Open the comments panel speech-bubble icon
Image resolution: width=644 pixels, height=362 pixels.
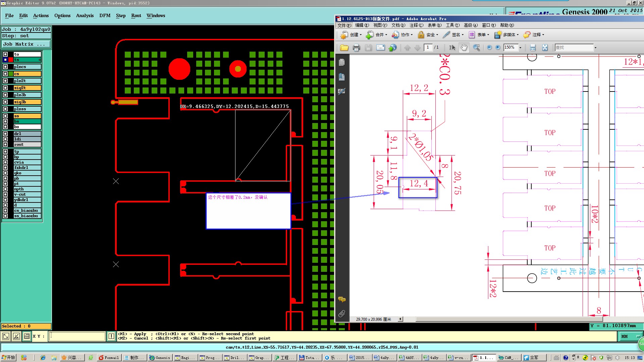point(341,299)
